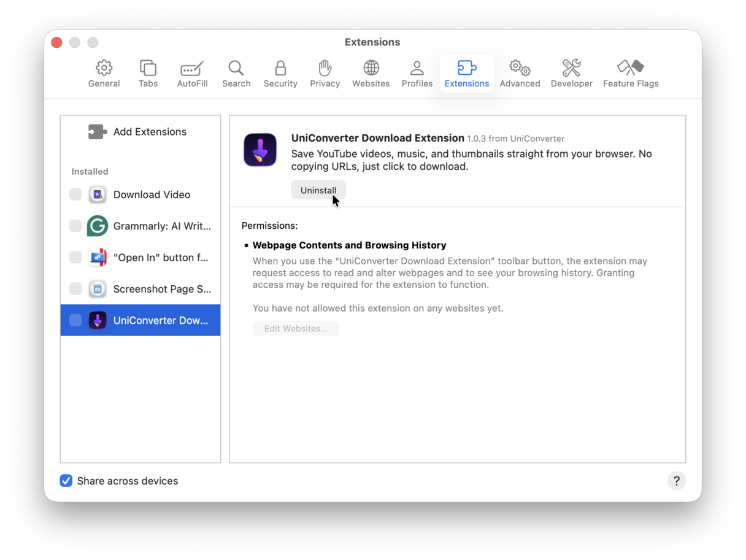The width and height of the screenshot is (746, 560).
Task: Enable the Grammarly extension checkbox
Action: (75, 226)
